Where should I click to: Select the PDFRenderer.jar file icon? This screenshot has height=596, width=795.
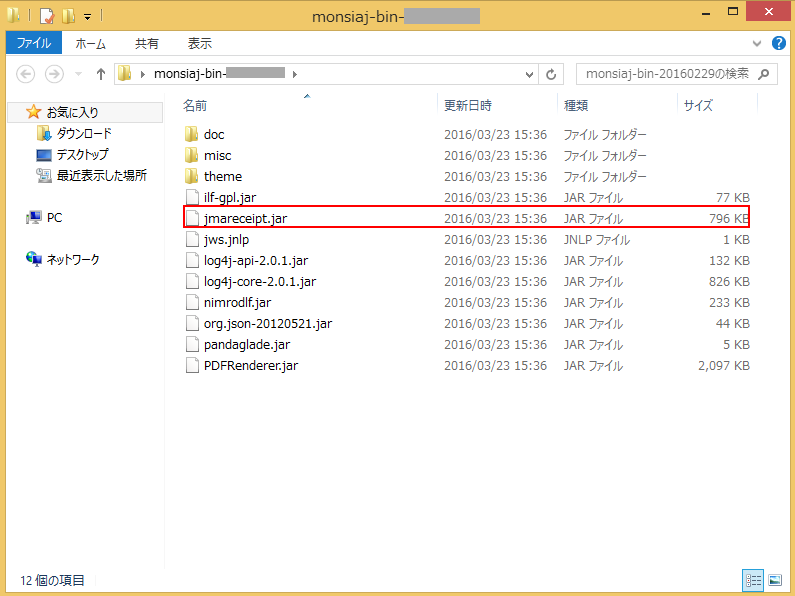point(192,365)
